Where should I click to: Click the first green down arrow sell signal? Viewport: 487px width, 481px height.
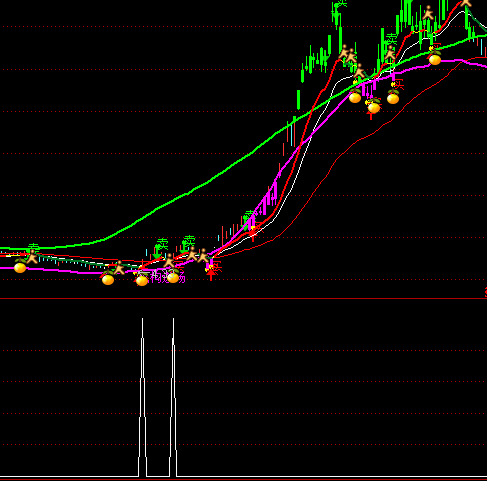(x=157, y=253)
